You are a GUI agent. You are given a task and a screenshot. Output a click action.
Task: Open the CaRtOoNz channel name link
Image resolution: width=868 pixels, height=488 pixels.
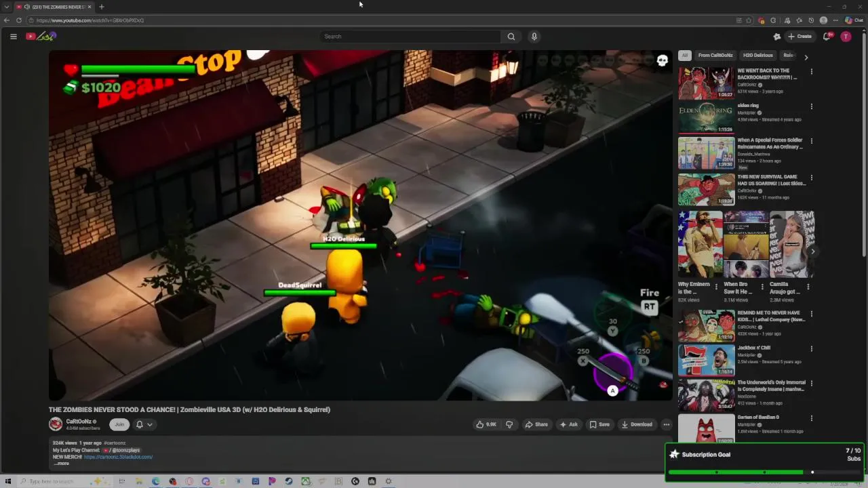[79, 422]
